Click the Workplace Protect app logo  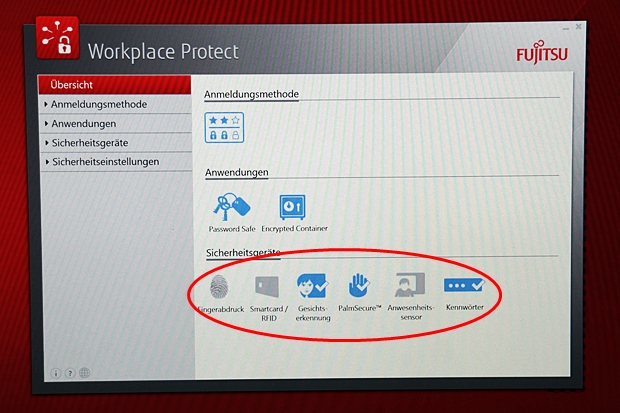click(57, 39)
